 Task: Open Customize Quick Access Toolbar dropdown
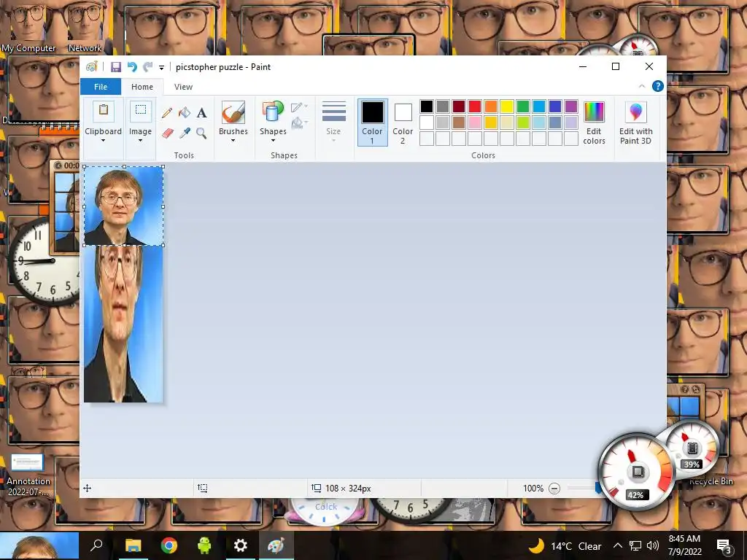[161, 68]
